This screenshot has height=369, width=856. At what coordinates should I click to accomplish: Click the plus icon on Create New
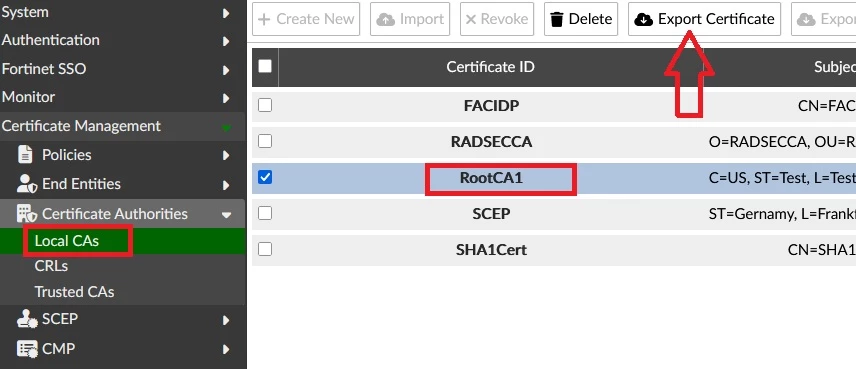click(x=264, y=20)
